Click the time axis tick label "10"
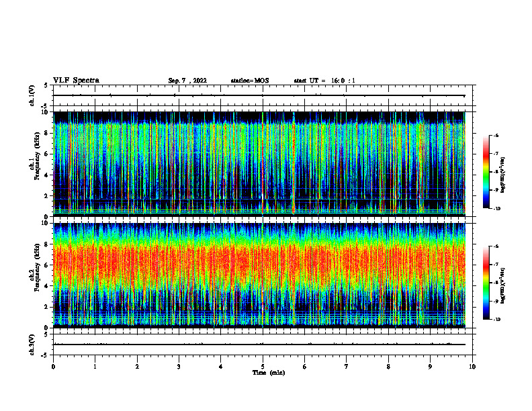This screenshot has width=532, height=411. (472, 367)
